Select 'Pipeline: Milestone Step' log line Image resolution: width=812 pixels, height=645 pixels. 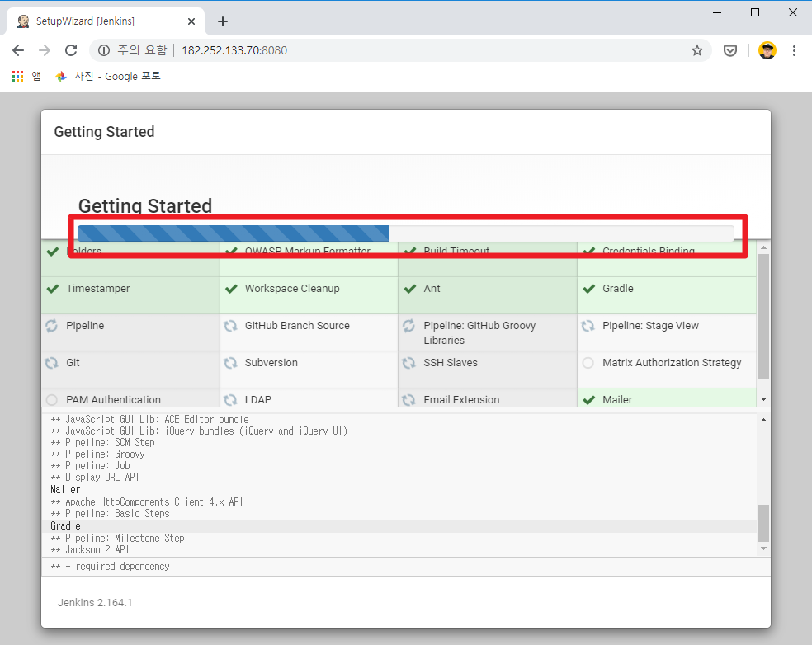(x=117, y=539)
